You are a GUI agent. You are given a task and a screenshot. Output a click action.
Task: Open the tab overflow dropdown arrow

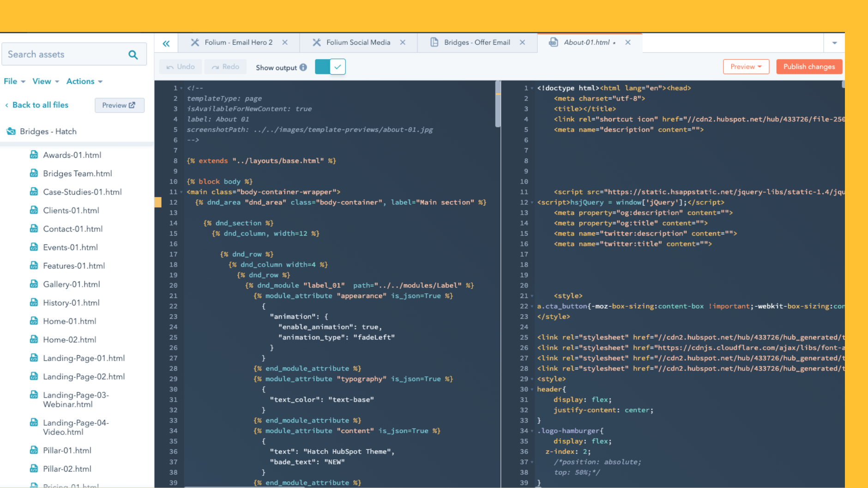835,43
